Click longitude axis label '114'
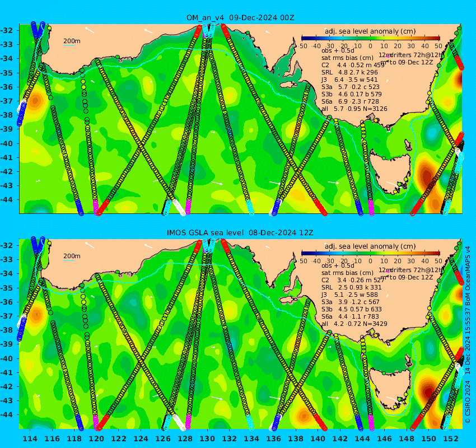 (x=30, y=438)
